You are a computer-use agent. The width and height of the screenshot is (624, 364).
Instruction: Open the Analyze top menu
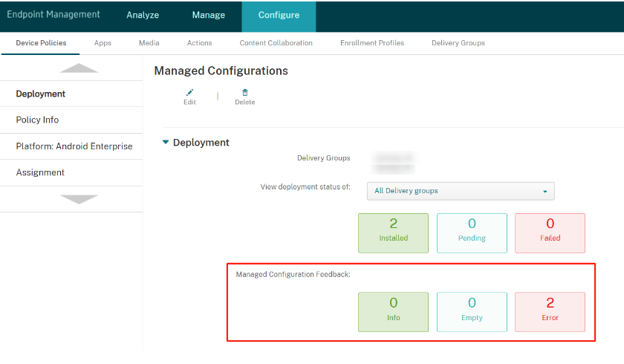pyautogui.click(x=143, y=15)
